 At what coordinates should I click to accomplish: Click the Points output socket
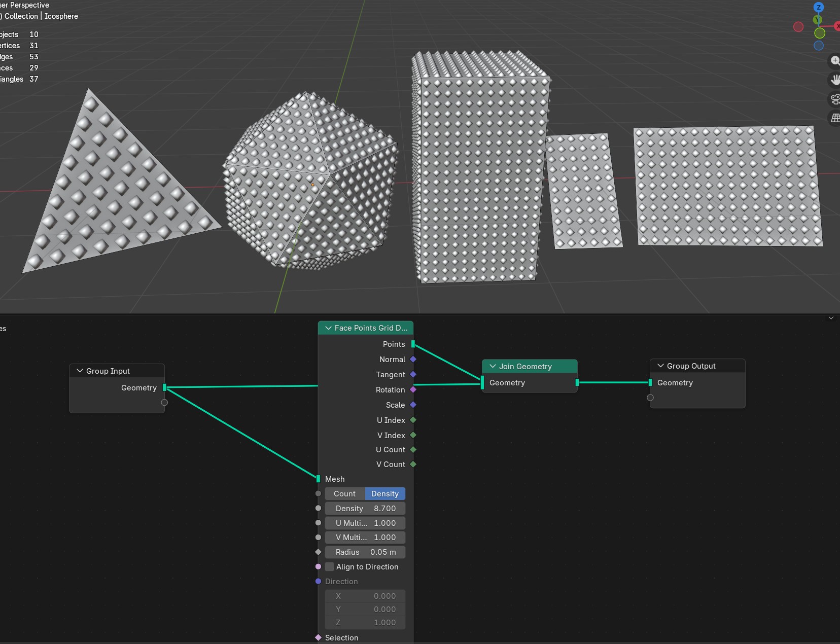click(x=413, y=344)
